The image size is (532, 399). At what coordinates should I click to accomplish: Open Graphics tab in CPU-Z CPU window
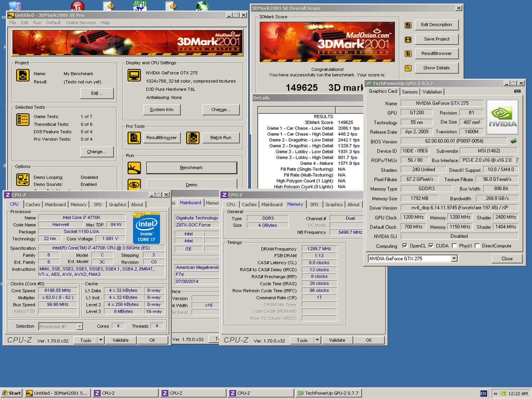click(117, 204)
